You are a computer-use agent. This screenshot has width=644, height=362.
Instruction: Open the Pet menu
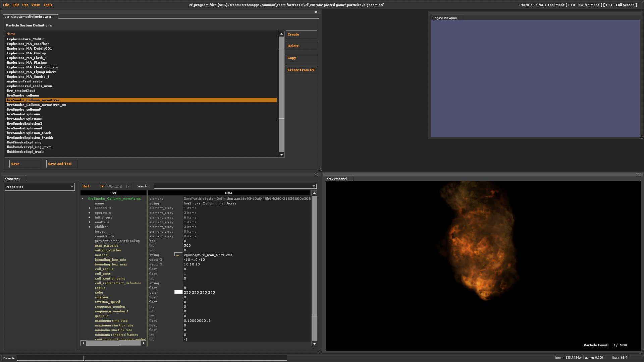click(25, 5)
